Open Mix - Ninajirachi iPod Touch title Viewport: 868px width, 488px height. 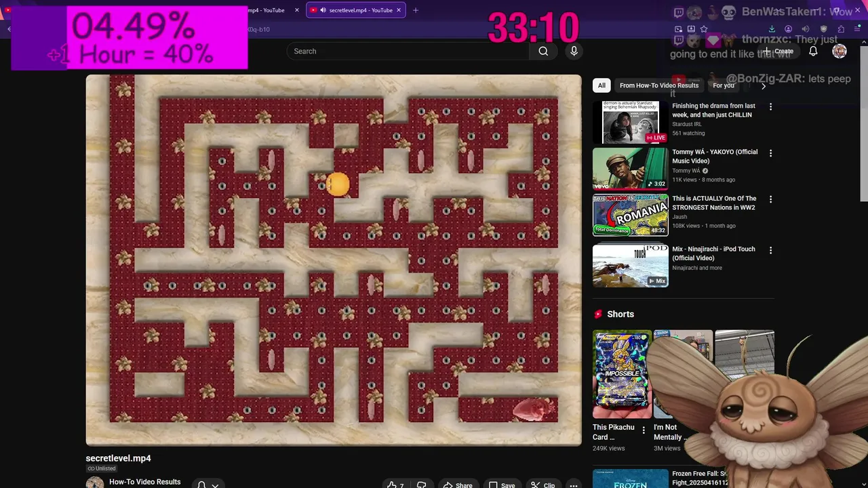pos(713,253)
